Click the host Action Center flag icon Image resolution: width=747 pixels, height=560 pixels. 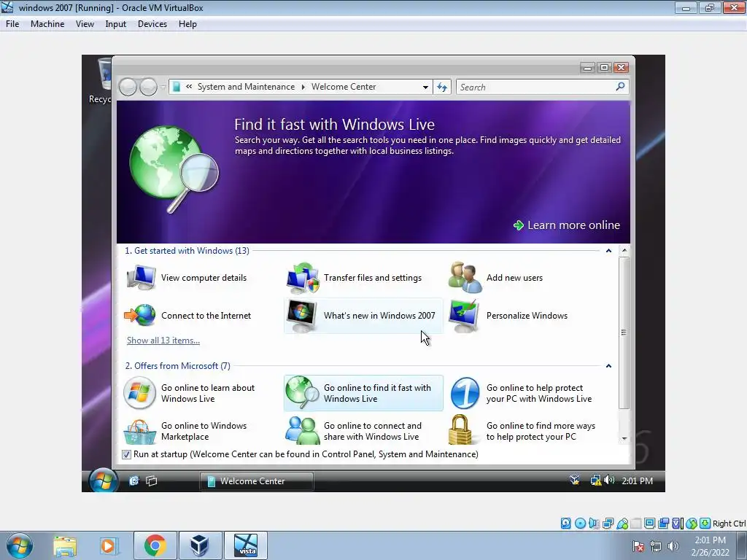[x=638, y=546]
